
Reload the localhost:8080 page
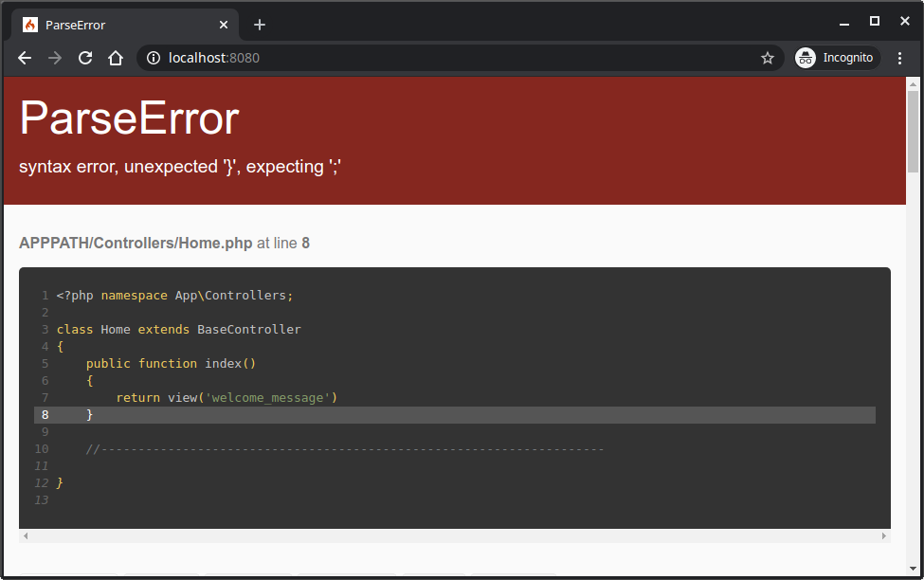coord(84,58)
